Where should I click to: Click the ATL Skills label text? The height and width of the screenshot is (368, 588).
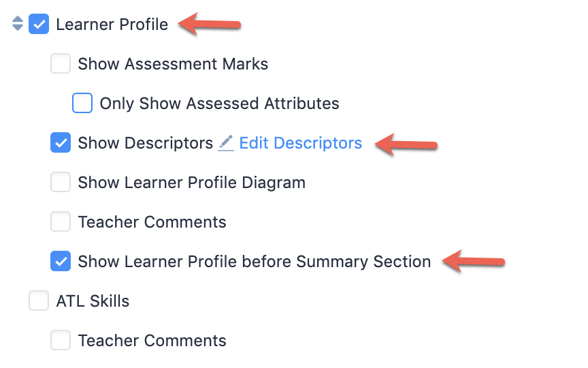pyautogui.click(x=93, y=301)
